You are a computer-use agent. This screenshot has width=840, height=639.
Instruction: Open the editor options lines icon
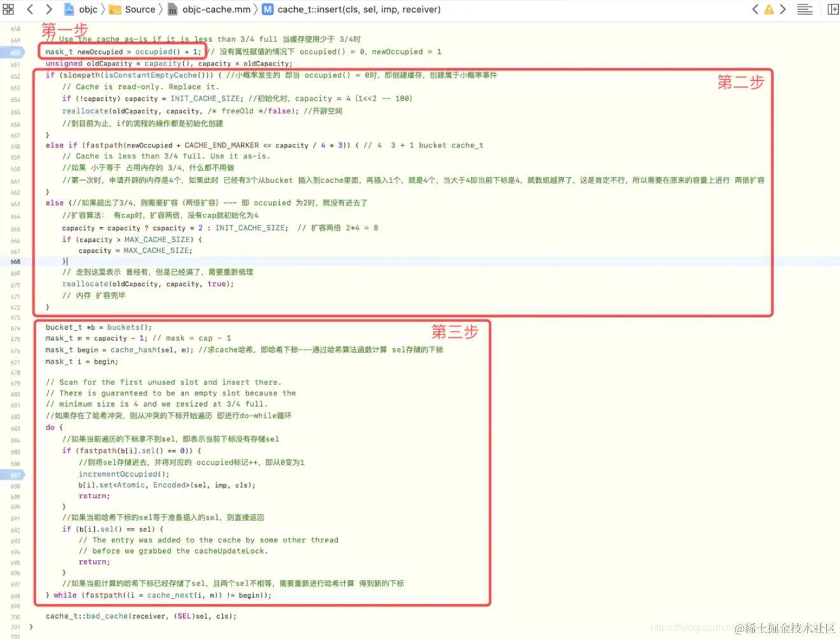coord(805,9)
